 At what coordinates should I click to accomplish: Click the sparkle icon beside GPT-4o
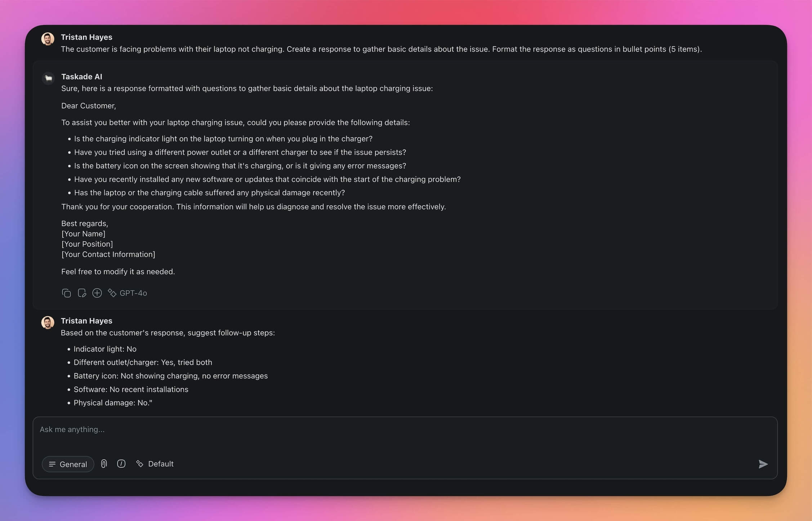pos(112,293)
